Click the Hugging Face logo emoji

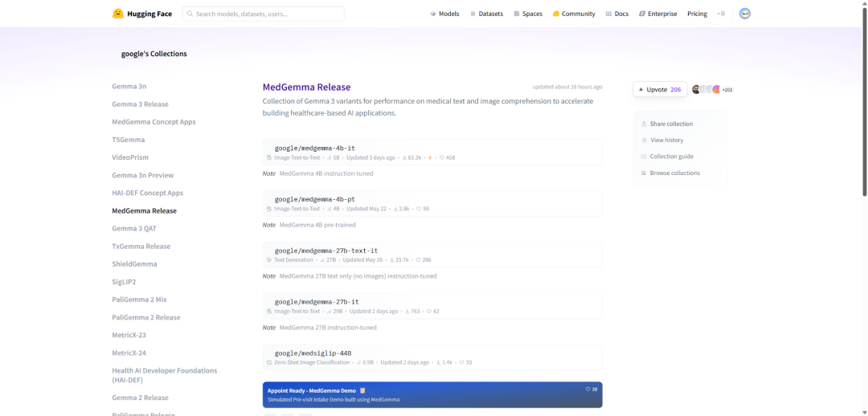coord(118,14)
